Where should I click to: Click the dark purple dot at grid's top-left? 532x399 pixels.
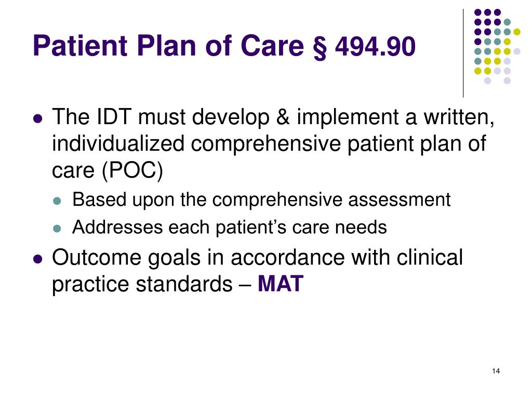tap(478, 12)
